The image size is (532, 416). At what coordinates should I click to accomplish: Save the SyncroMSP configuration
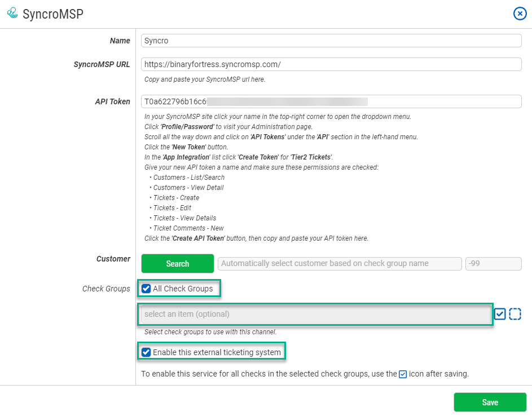tap(490, 402)
